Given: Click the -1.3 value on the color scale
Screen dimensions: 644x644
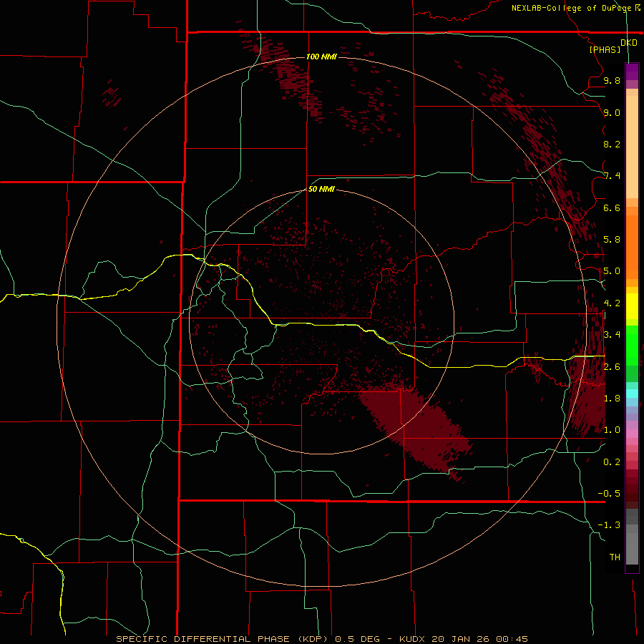Looking at the screenshot, I should [x=609, y=525].
